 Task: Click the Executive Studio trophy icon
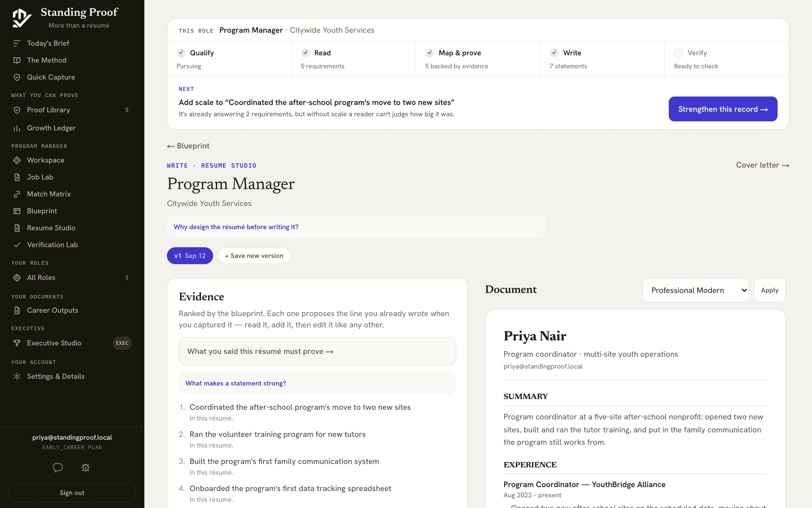pyautogui.click(x=17, y=343)
